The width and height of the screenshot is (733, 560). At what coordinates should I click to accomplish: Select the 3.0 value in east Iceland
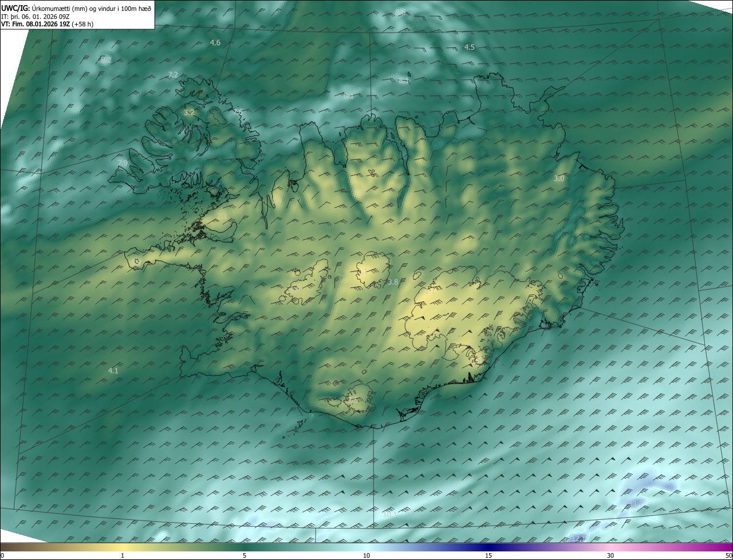(x=559, y=179)
